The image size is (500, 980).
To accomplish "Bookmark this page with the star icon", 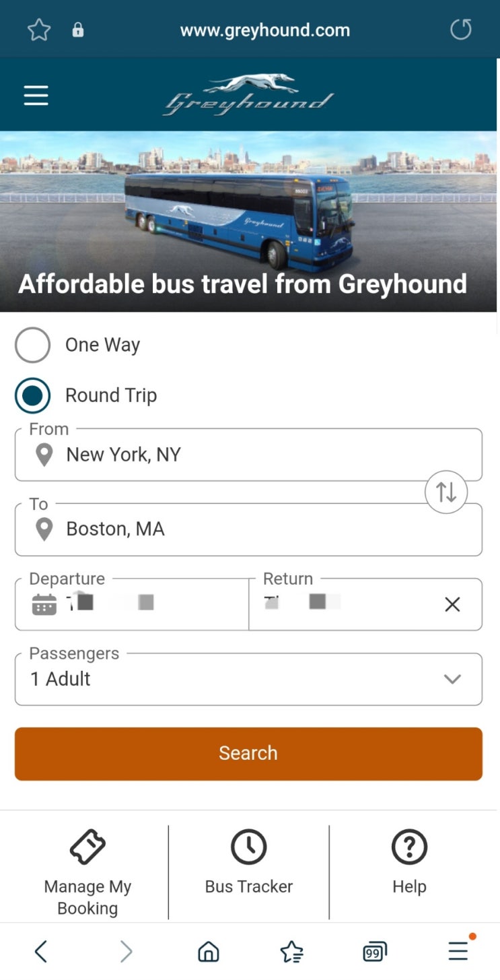I will point(39,30).
